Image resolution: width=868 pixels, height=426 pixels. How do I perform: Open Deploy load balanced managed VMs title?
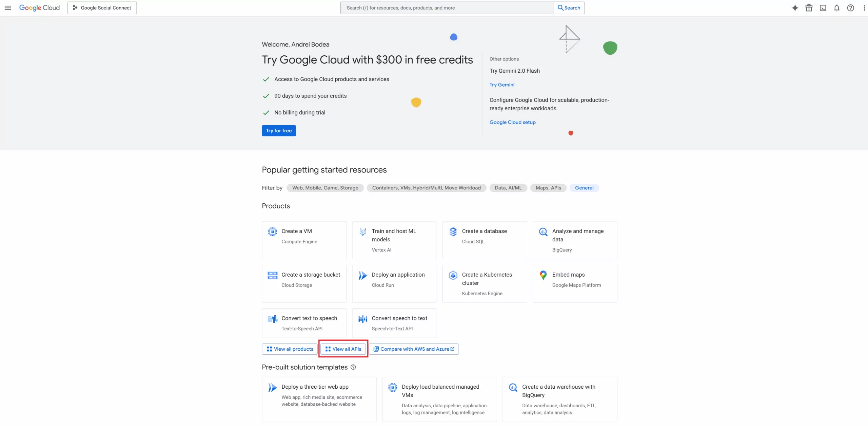click(440, 391)
